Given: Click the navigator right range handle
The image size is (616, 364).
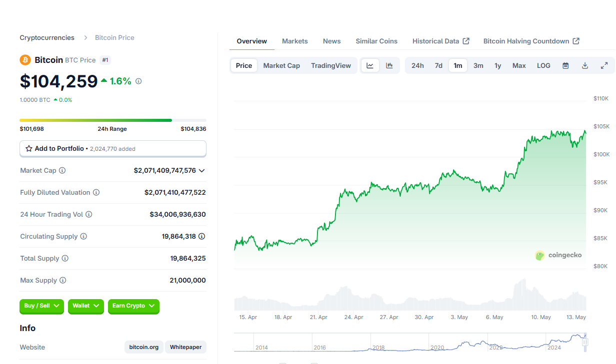Looking at the screenshot, I should coord(585,342).
